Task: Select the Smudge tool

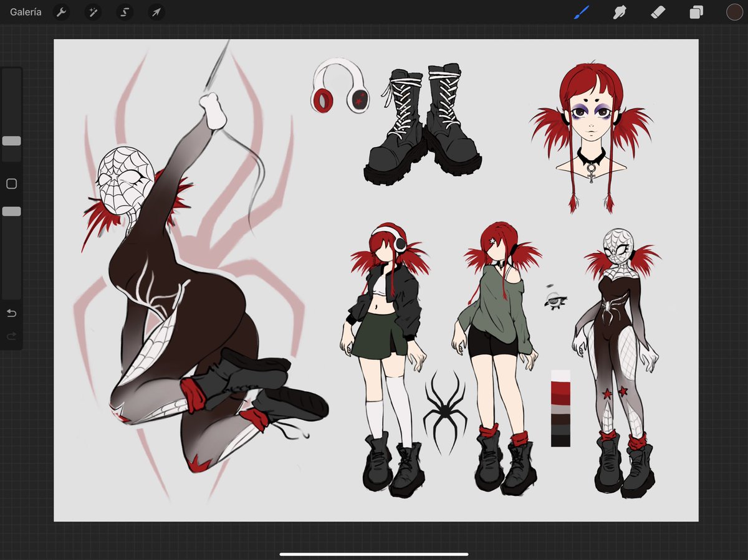Action: (620, 12)
